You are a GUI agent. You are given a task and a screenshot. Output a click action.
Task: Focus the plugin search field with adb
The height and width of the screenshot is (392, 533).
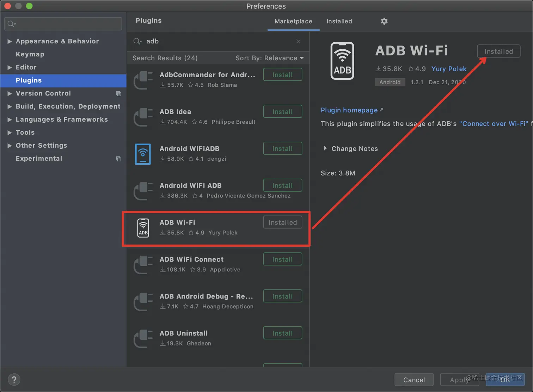[x=219, y=41]
